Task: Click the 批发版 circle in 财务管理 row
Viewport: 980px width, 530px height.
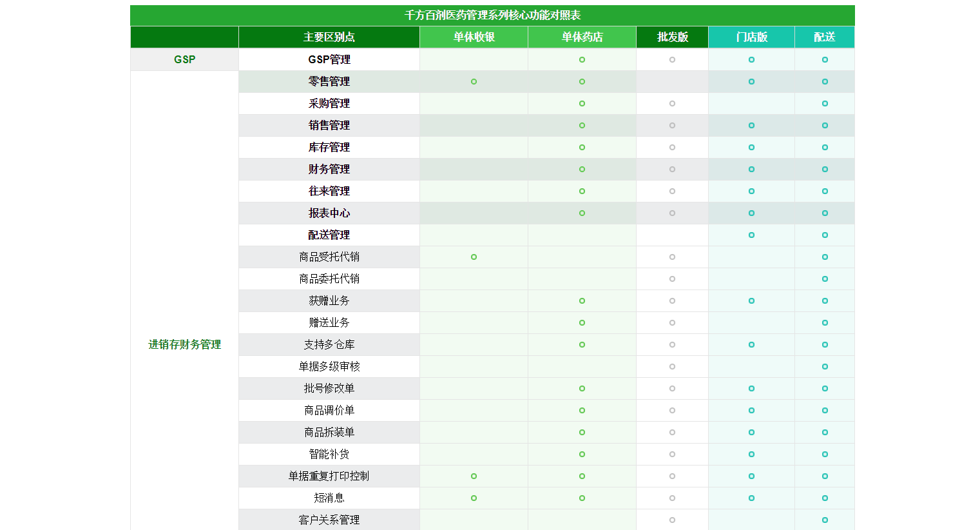Action: coord(672,169)
